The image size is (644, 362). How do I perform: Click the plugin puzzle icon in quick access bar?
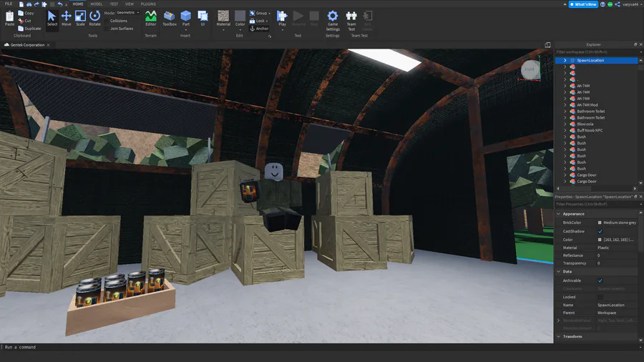pos(44,4)
